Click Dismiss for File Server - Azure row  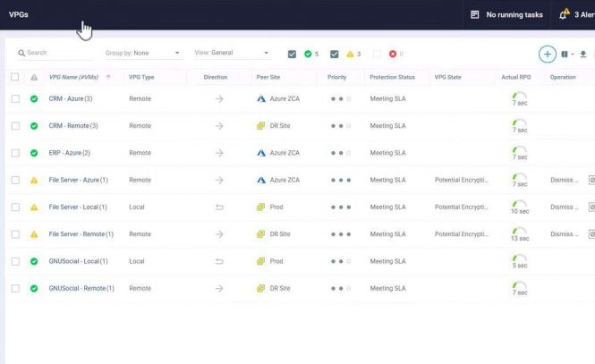pos(563,180)
